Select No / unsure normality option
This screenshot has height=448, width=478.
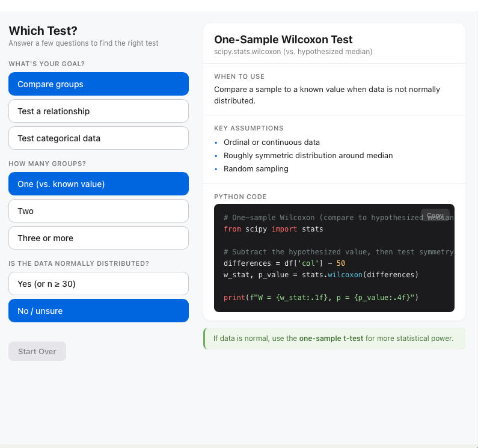(x=99, y=310)
